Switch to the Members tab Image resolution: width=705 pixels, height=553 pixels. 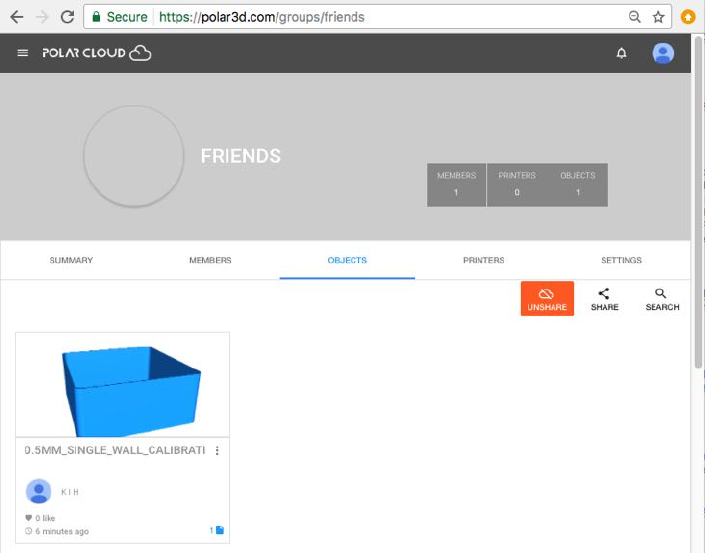coord(210,260)
